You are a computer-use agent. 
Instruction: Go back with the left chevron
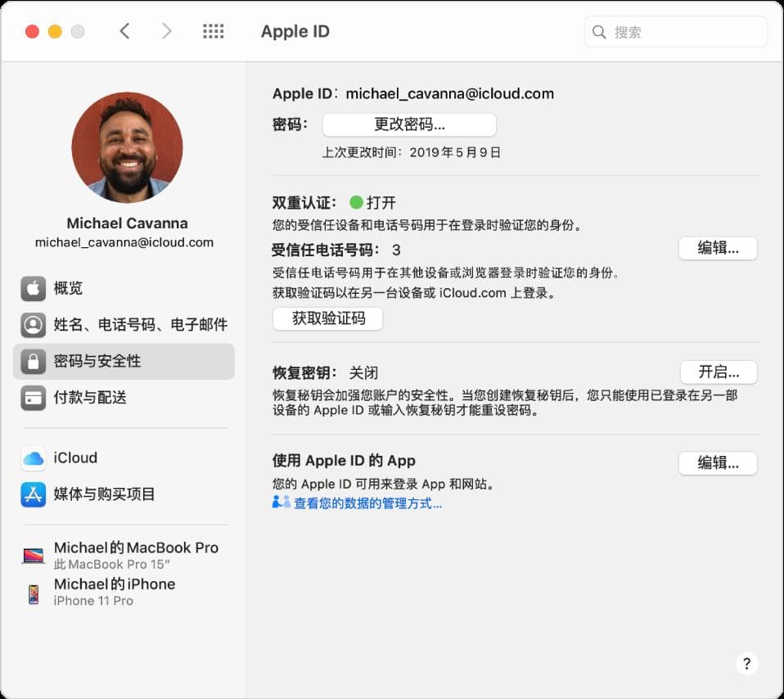pos(125,31)
